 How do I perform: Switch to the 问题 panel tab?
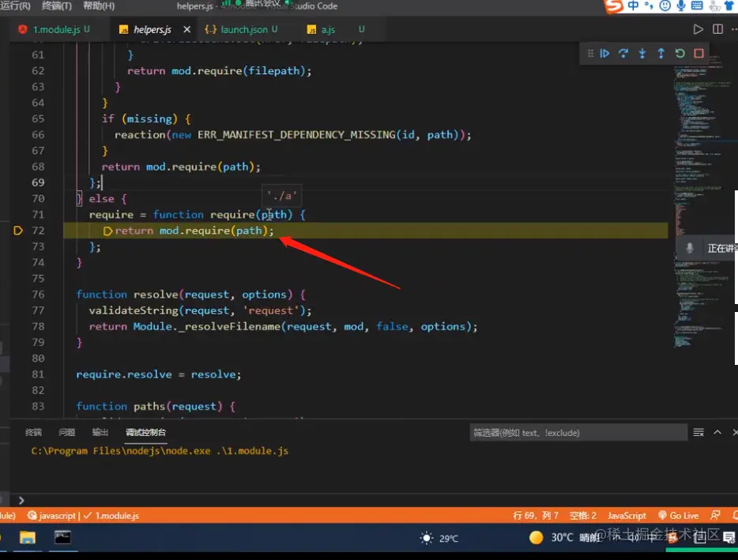tap(67, 432)
